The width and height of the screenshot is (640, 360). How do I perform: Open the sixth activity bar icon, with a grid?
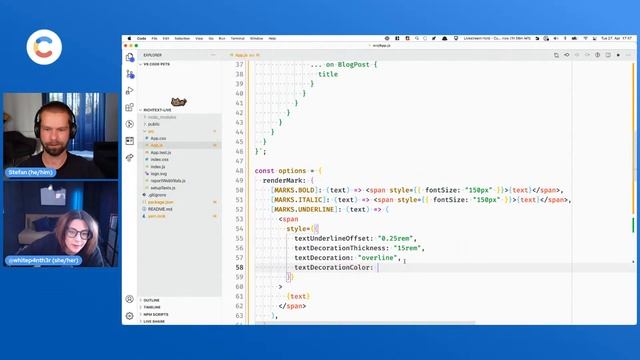pyautogui.click(x=130, y=141)
